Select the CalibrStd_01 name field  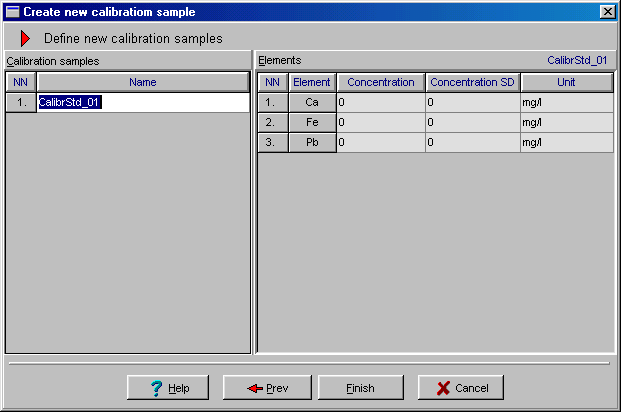click(x=143, y=103)
